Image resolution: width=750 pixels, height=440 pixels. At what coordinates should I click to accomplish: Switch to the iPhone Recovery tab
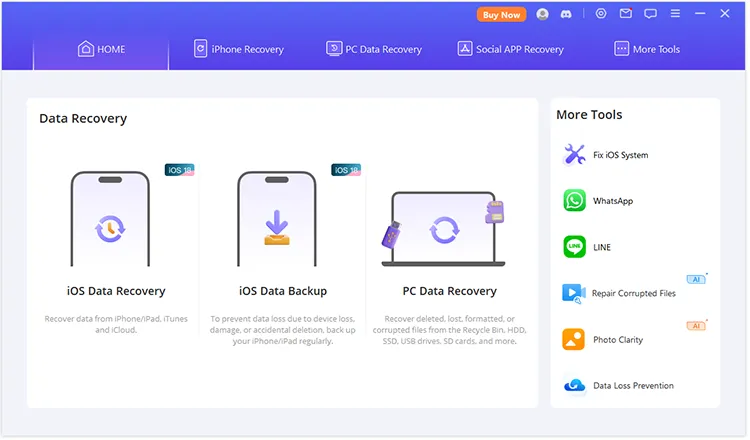(238, 49)
